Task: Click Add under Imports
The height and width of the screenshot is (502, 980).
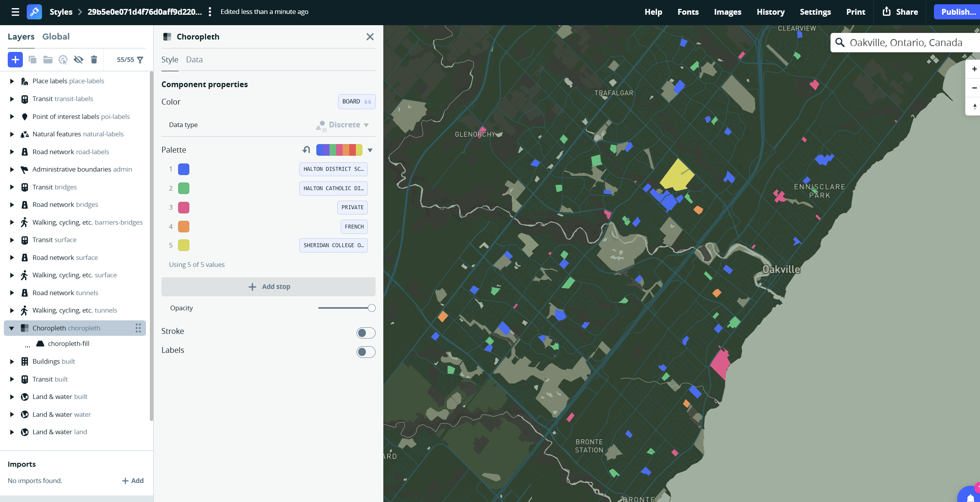Action: coord(133,481)
